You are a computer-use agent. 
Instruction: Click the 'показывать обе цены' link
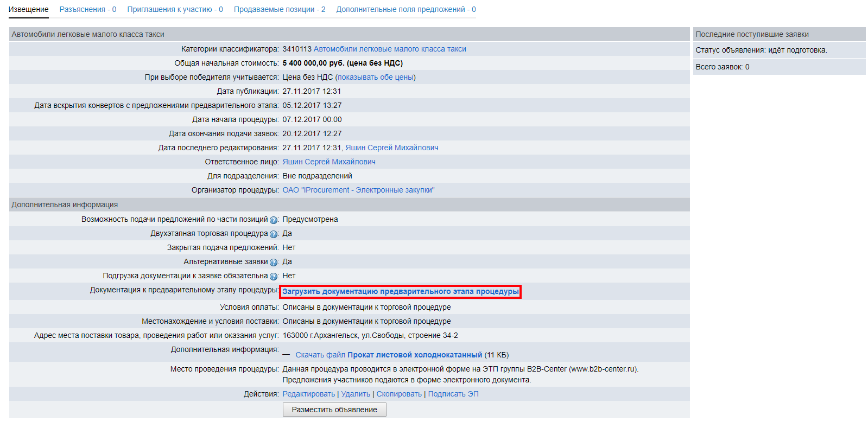(x=375, y=77)
